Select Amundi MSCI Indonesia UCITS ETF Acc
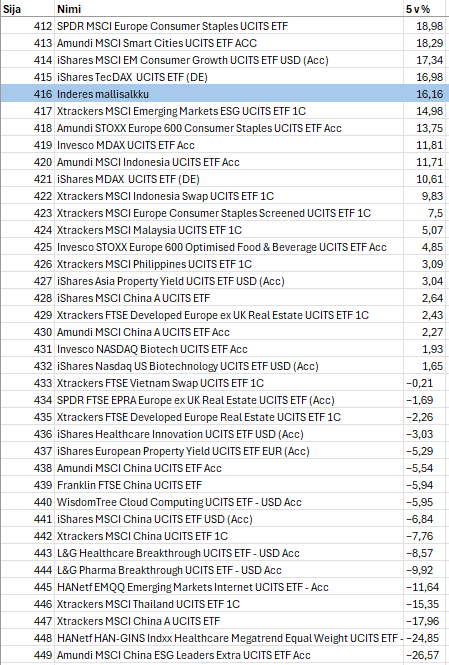 point(229,162)
